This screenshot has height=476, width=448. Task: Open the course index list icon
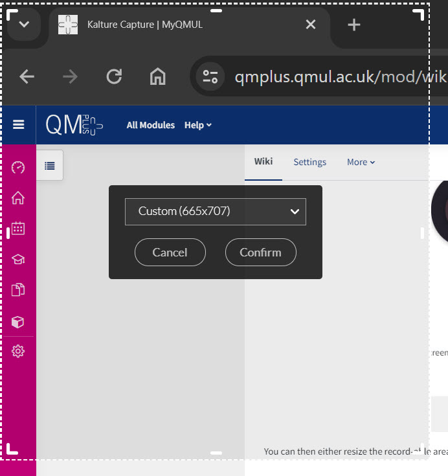(50, 165)
